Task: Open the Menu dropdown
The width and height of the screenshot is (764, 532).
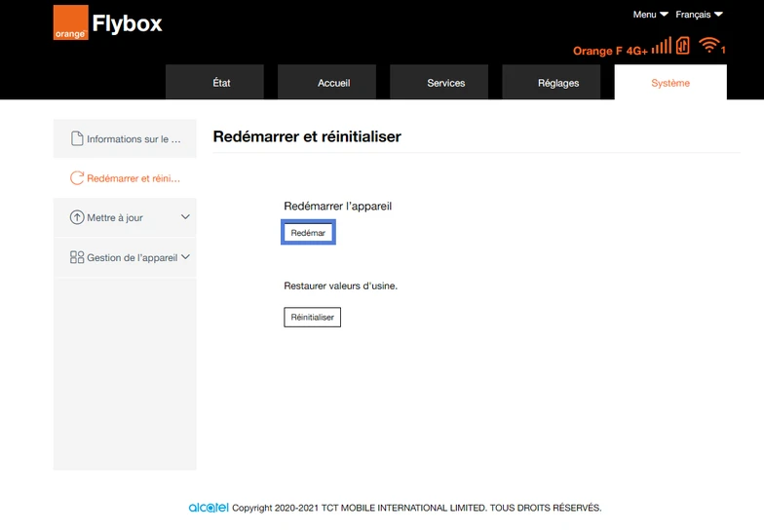Action: pos(650,15)
